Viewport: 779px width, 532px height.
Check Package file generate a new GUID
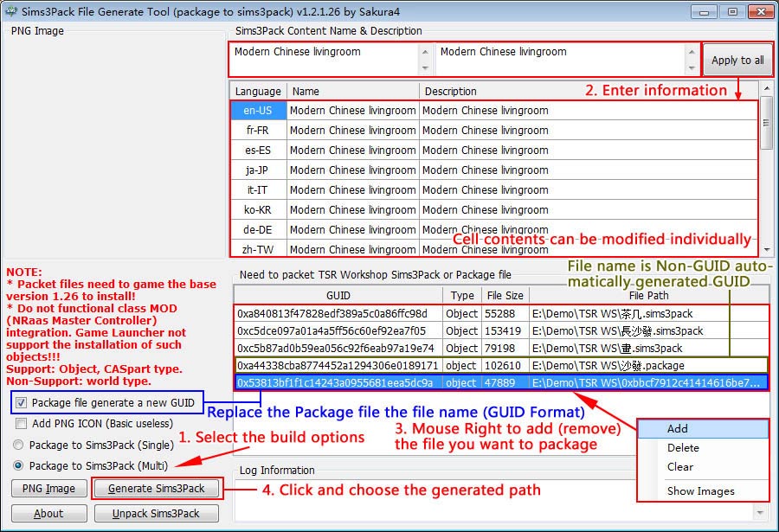22,403
